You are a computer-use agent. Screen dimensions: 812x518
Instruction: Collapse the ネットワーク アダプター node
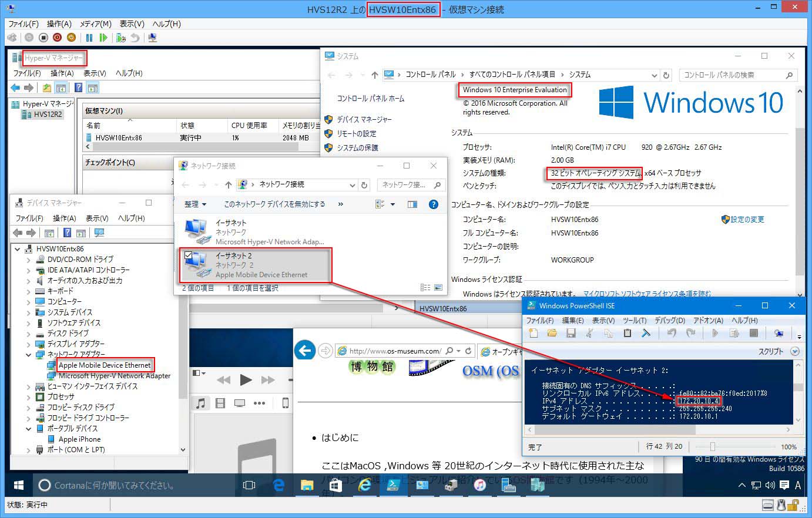[28, 355]
